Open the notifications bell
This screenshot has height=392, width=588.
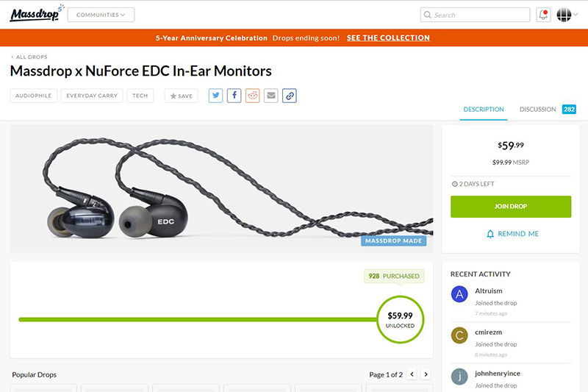[x=543, y=15]
